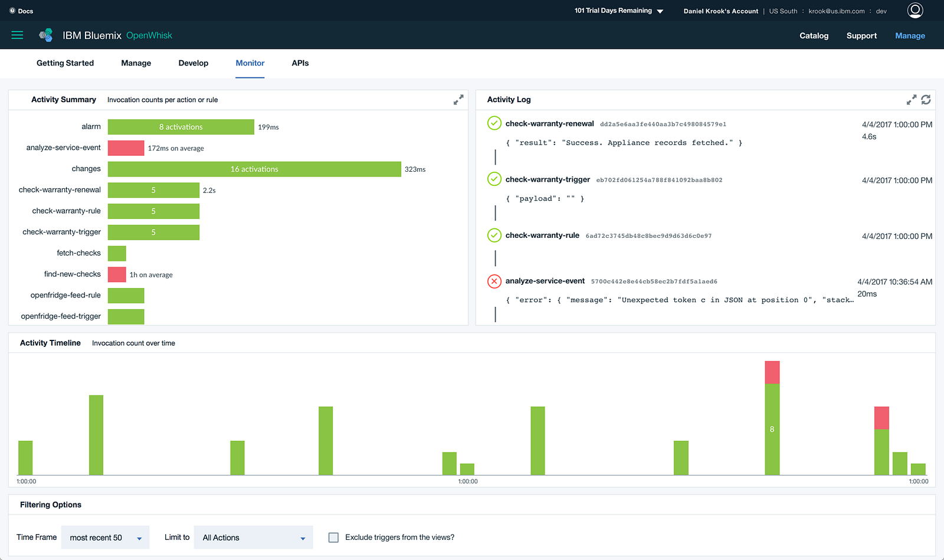Image resolution: width=944 pixels, height=560 pixels.
Task: Click the green timeline bar labeled 8
Action: coord(772,430)
